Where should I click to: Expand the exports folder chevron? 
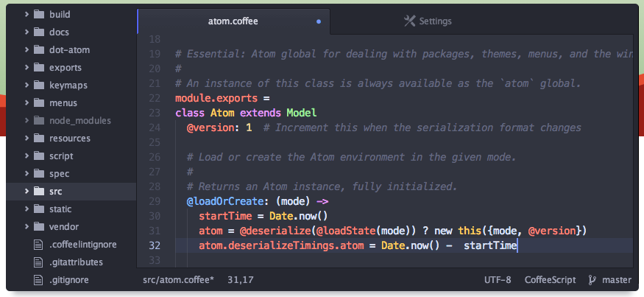pyautogui.click(x=26, y=68)
